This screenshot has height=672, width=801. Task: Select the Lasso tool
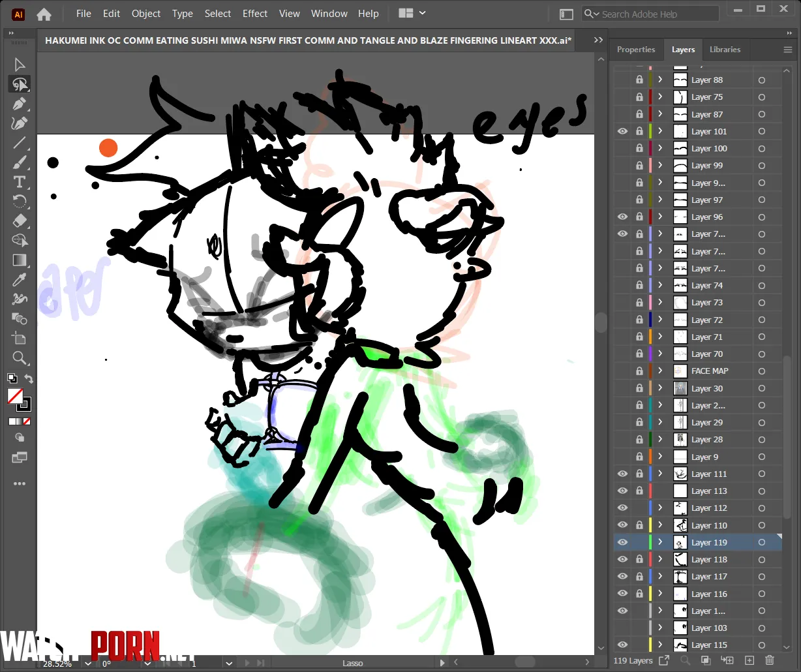(x=20, y=84)
